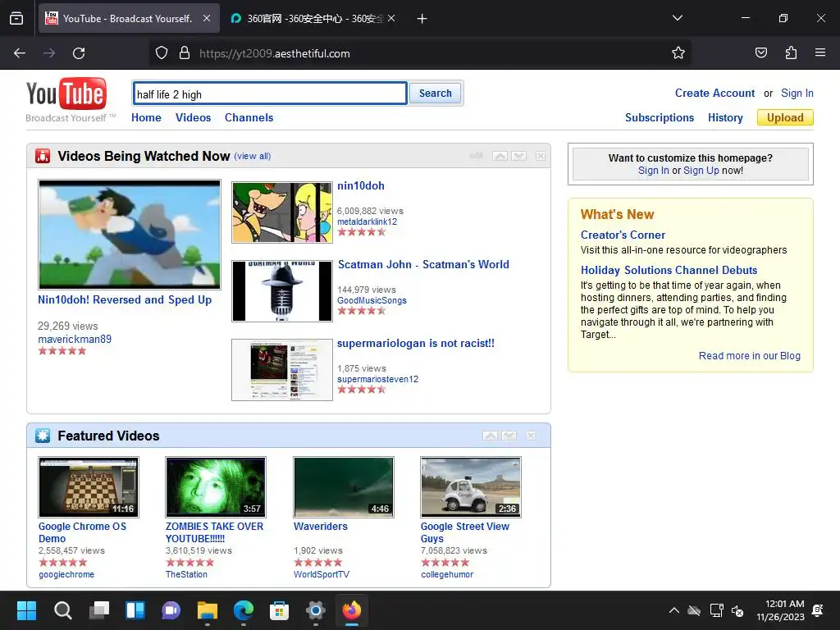Open WorldSportTV channel link
Image resolution: width=840 pixels, height=630 pixels.
[x=322, y=574]
